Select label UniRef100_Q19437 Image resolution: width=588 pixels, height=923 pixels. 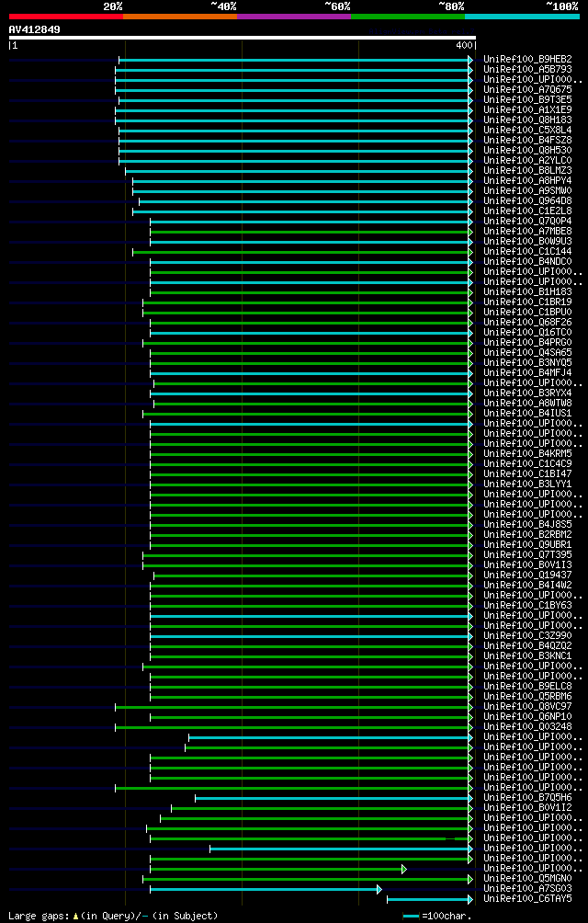pos(526,575)
